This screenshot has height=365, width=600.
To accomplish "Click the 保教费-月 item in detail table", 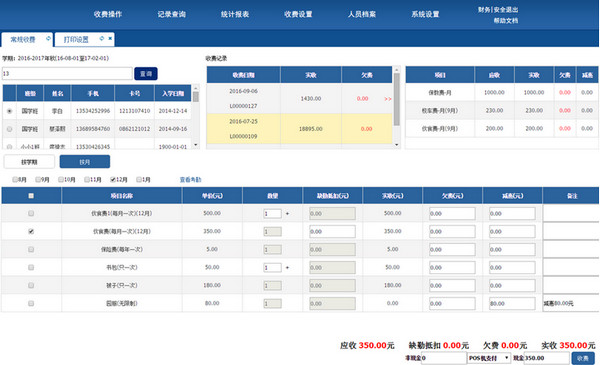I will (x=440, y=92).
